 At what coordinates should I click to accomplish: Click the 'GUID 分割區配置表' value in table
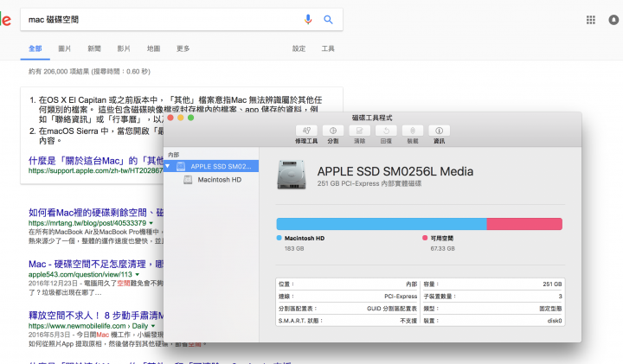coord(392,309)
